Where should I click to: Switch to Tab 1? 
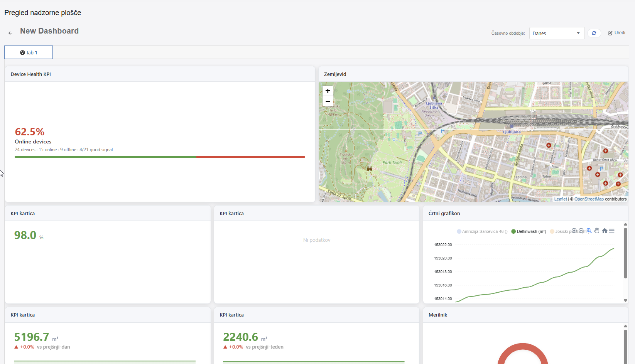(x=29, y=52)
